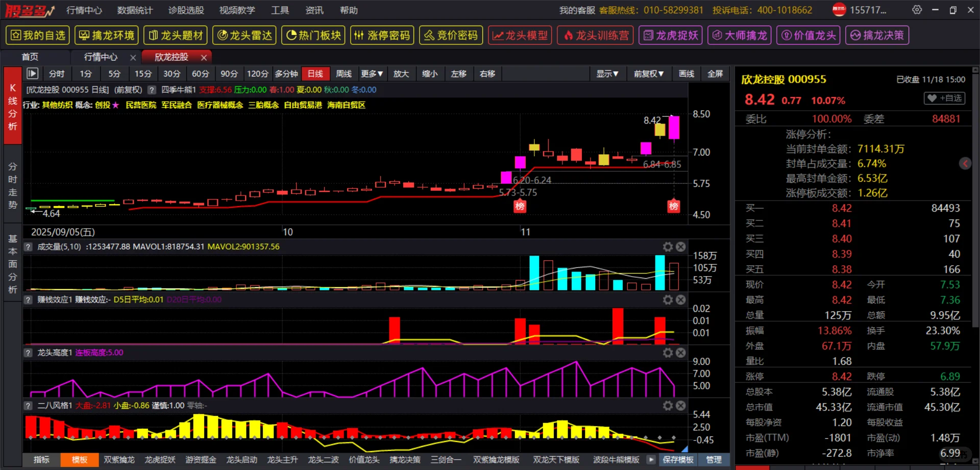980x470 pixels.
Task: Expand the 前复权 dropdown
Action: (x=649, y=74)
